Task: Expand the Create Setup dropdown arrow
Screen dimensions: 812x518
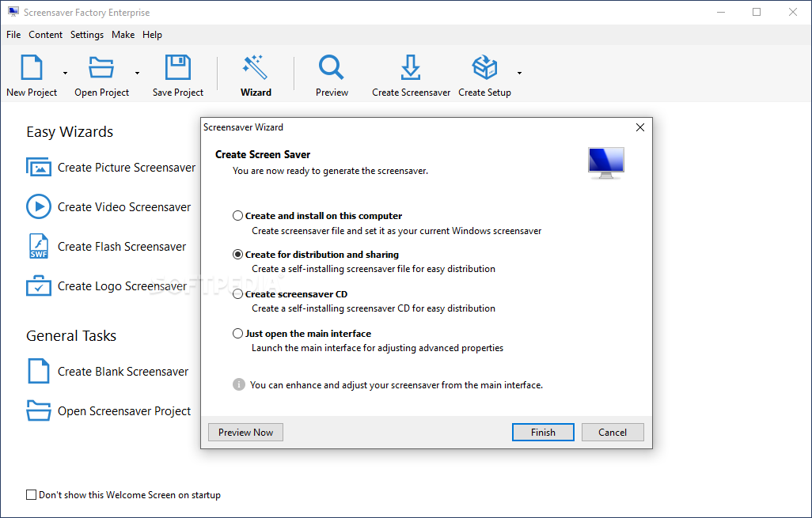Action: coord(519,73)
